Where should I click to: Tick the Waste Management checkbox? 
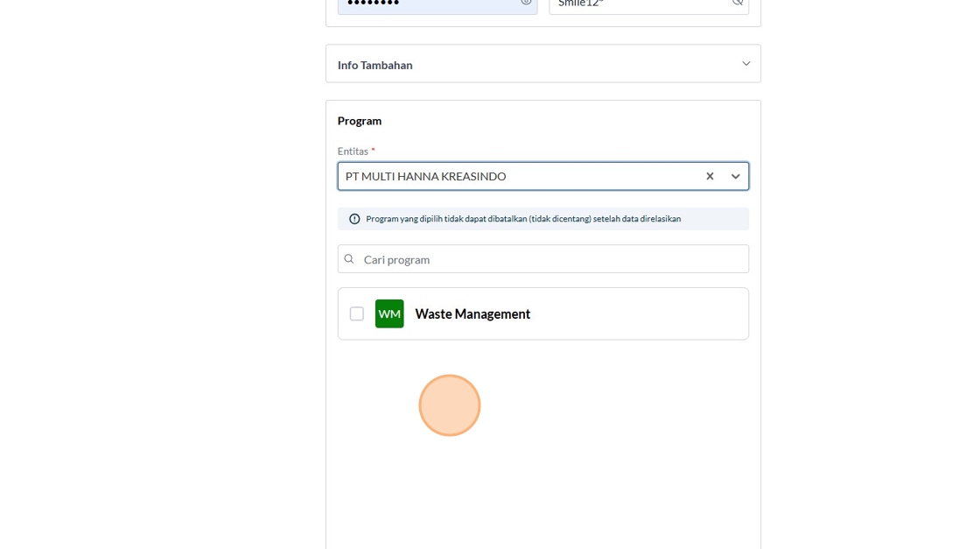tap(357, 313)
